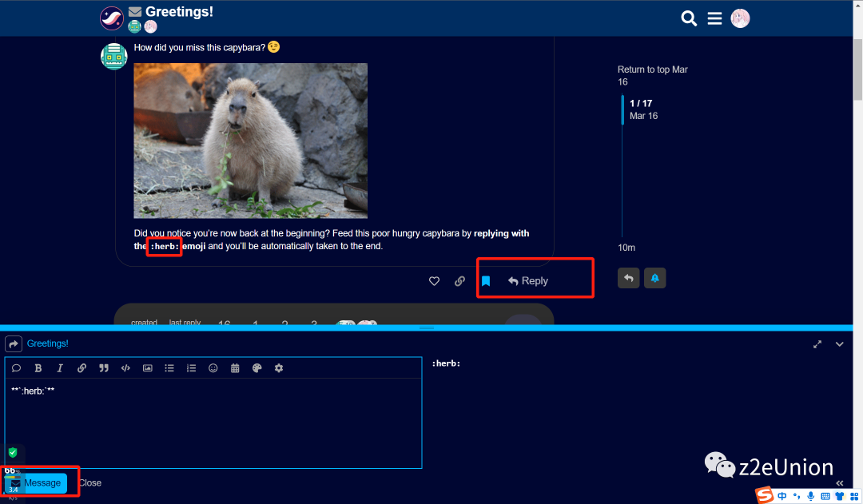Open the hamburger menu in the header
Screen dimensions: 863x504
[714, 18]
